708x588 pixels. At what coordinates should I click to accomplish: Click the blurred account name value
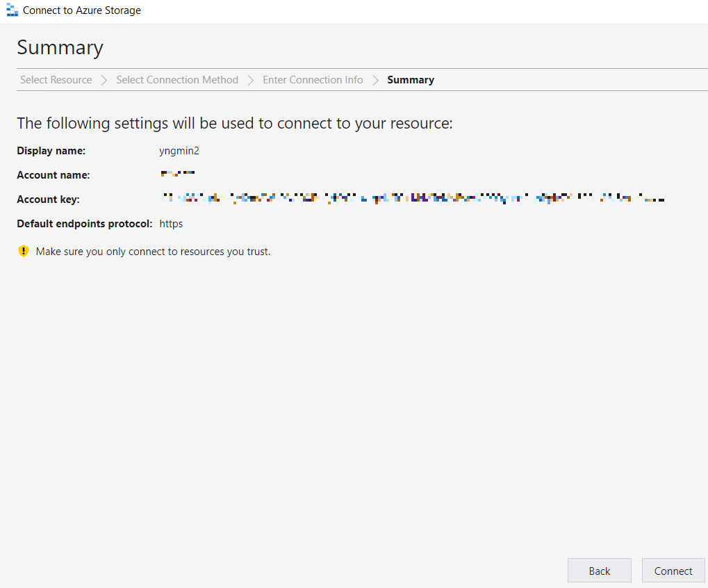(177, 174)
